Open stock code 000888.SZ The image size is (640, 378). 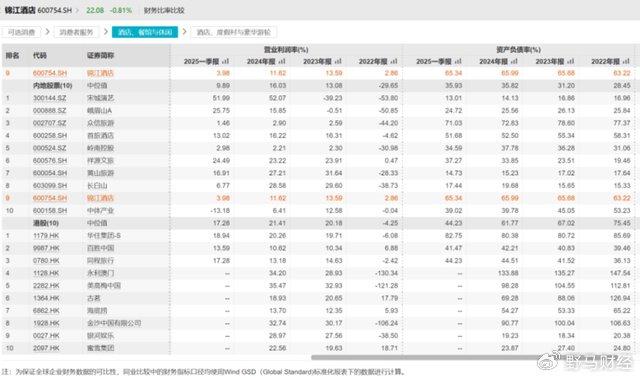(49, 111)
